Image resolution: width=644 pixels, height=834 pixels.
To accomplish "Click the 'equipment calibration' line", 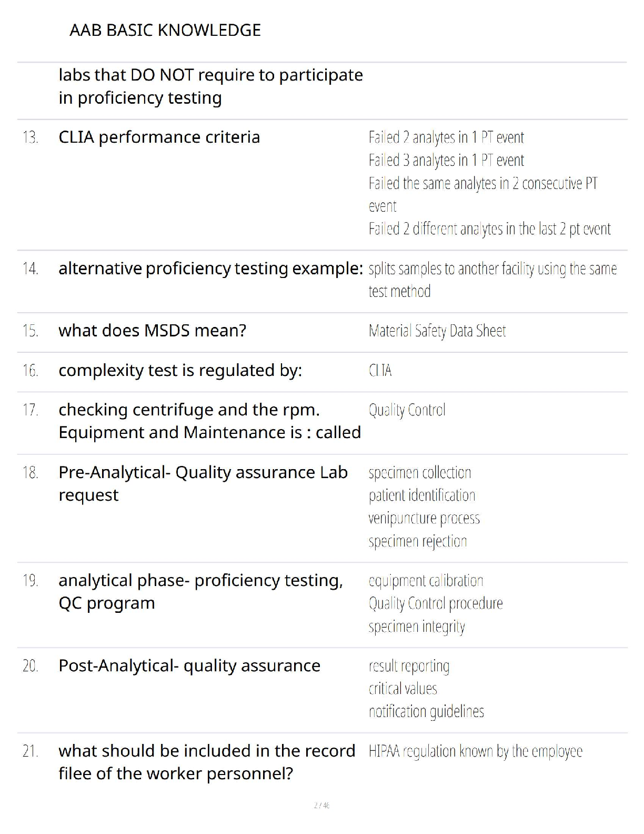I will click(x=426, y=581).
